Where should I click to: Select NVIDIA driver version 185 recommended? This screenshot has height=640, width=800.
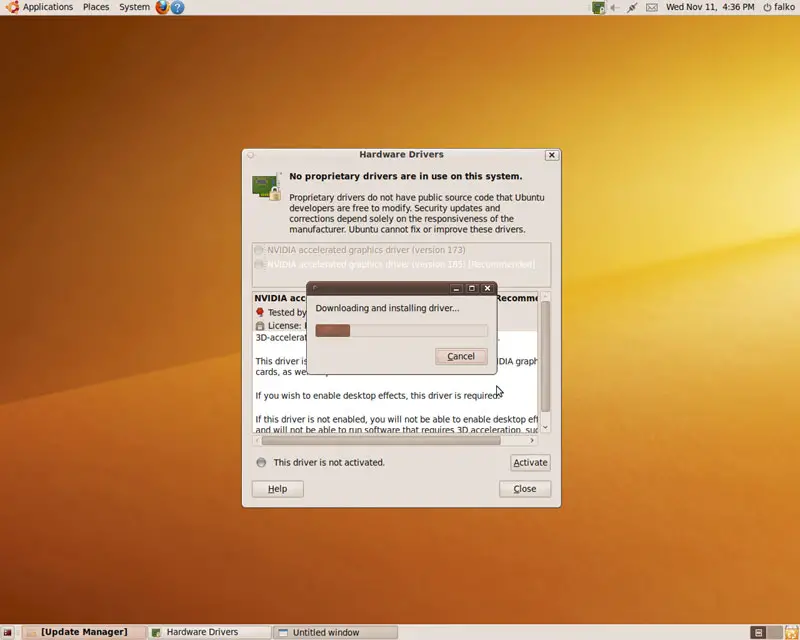(401, 264)
